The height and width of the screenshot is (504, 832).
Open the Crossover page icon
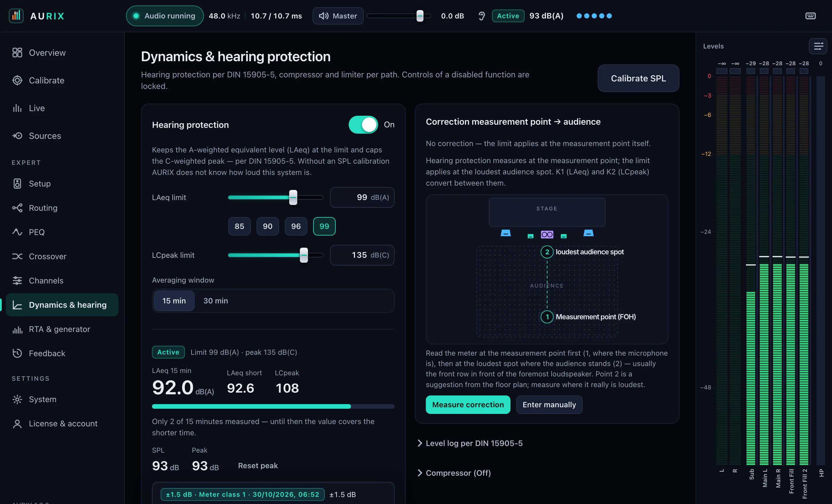[17, 256]
